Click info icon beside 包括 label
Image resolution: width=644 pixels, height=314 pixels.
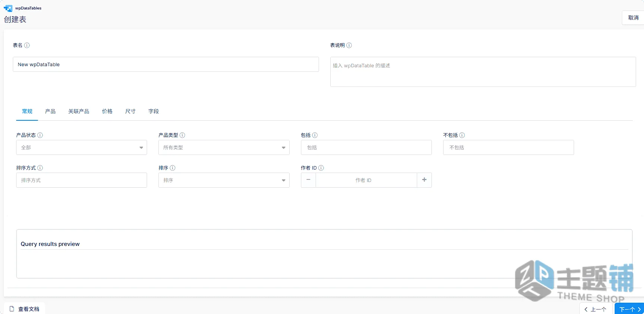click(x=315, y=135)
